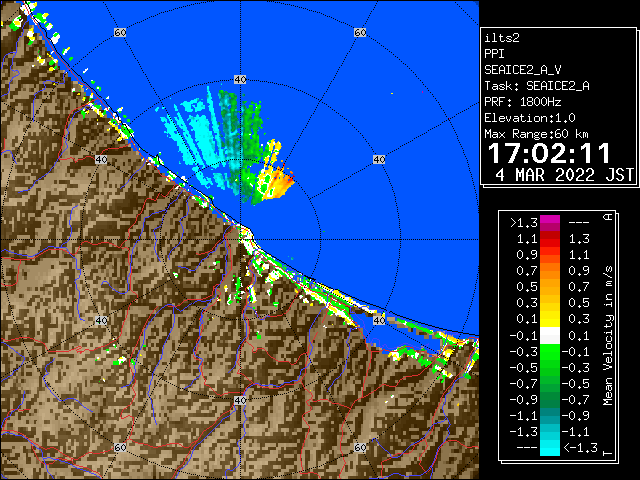This screenshot has height=480, width=640.
Task: Click the 'Max Range:60 km' line
Action: click(x=536, y=134)
